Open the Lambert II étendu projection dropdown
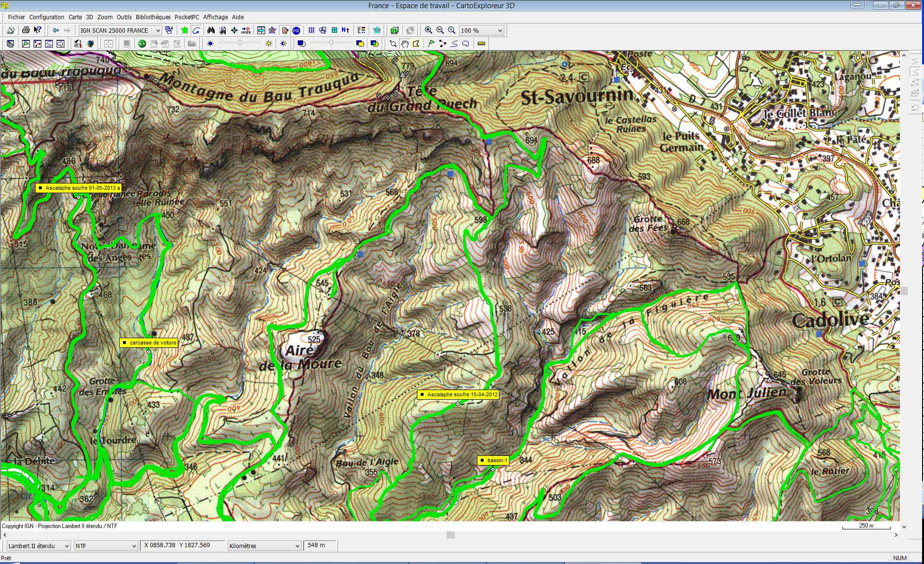The width and height of the screenshot is (924, 564). point(38,546)
